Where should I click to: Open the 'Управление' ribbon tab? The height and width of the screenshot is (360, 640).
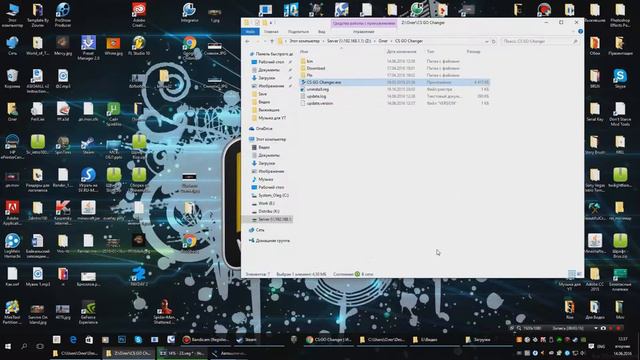pos(363,31)
